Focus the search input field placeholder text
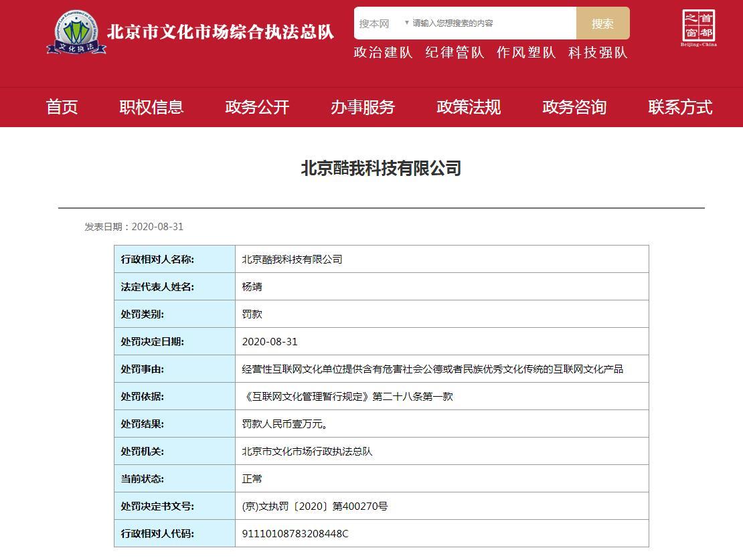The image size is (743, 560). [x=452, y=23]
